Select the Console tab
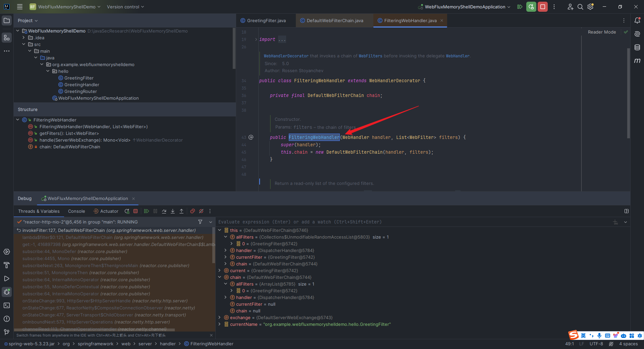Viewport: 644px width, 349px height. coord(76,211)
